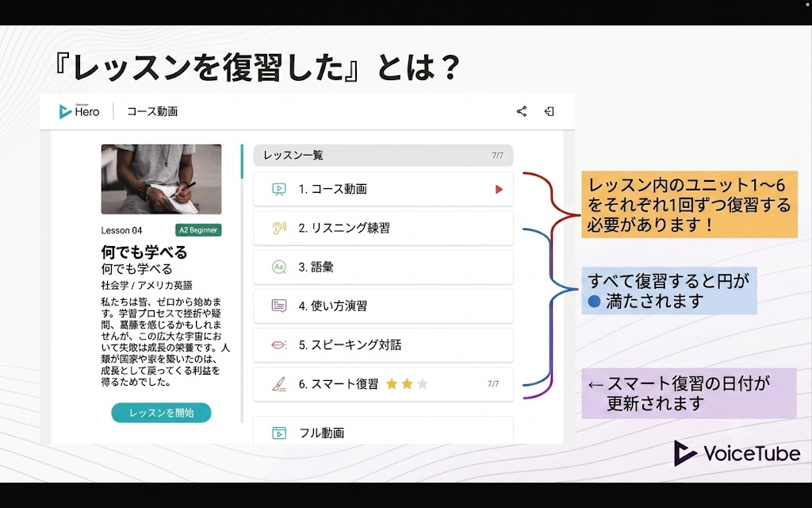
Task: Click the share icon in header
Action: [x=522, y=111]
